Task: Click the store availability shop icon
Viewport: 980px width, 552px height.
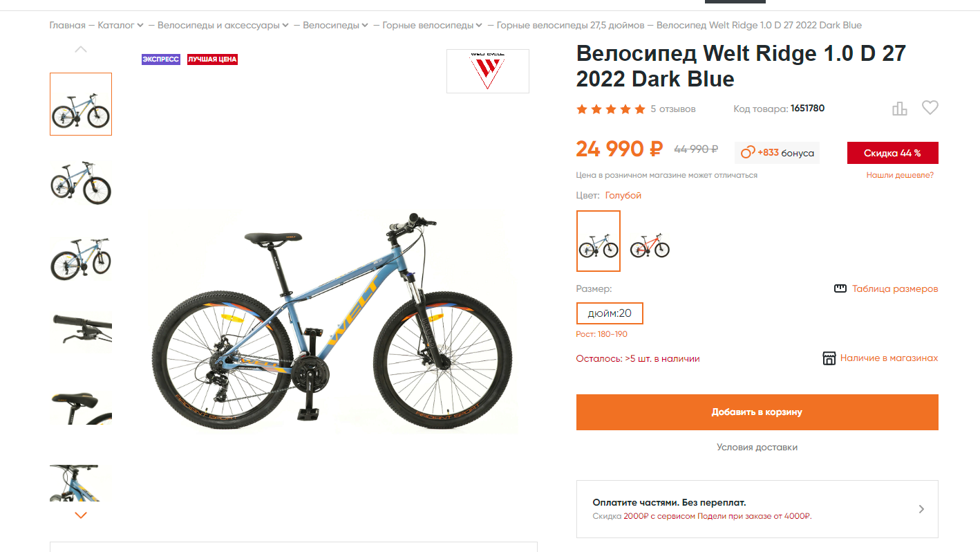Action: (x=829, y=358)
